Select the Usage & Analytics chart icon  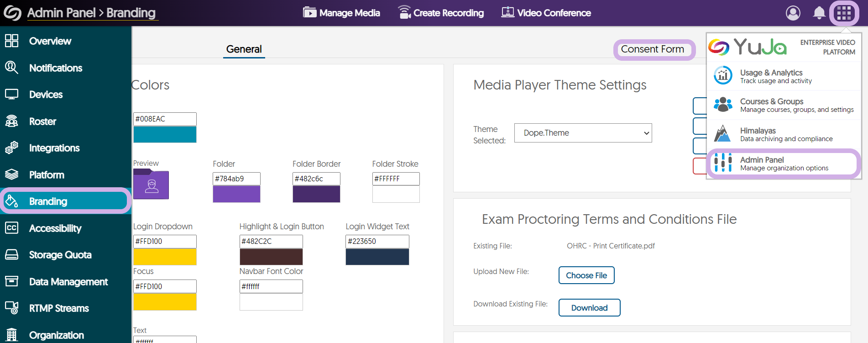(723, 76)
